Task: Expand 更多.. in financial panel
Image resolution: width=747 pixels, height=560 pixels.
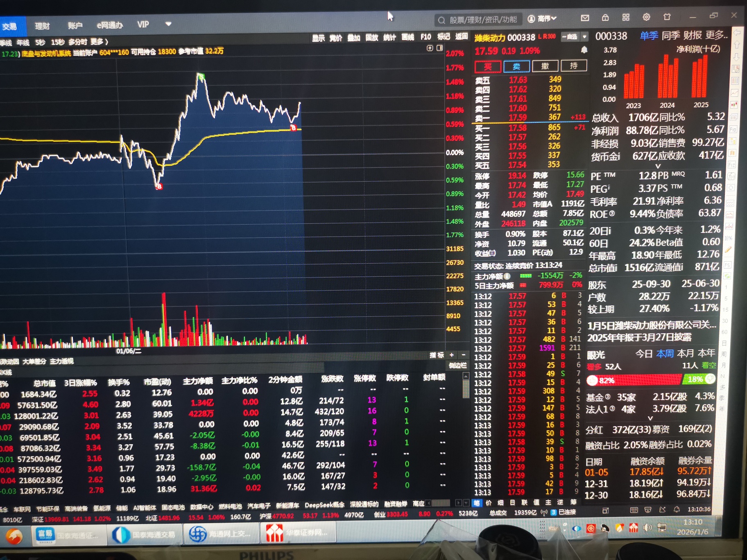Action: click(x=716, y=35)
